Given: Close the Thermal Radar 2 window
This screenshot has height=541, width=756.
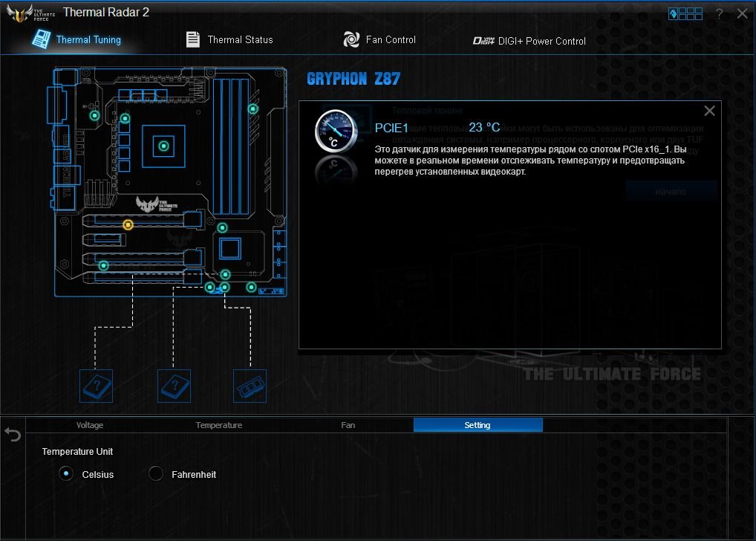Looking at the screenshot, I should pos(743,13).
